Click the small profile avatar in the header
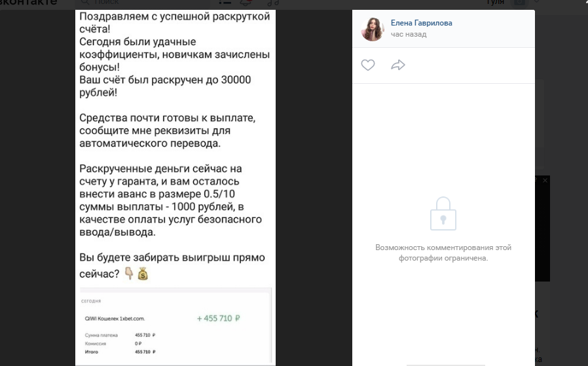588x366 pixels. pyautogui.click(x=519, y=2)
